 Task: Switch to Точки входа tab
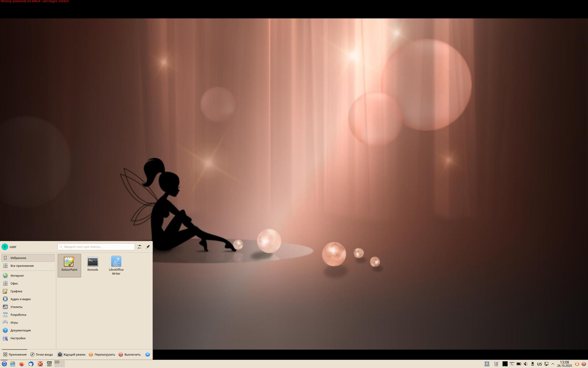(x=42, y=354)
